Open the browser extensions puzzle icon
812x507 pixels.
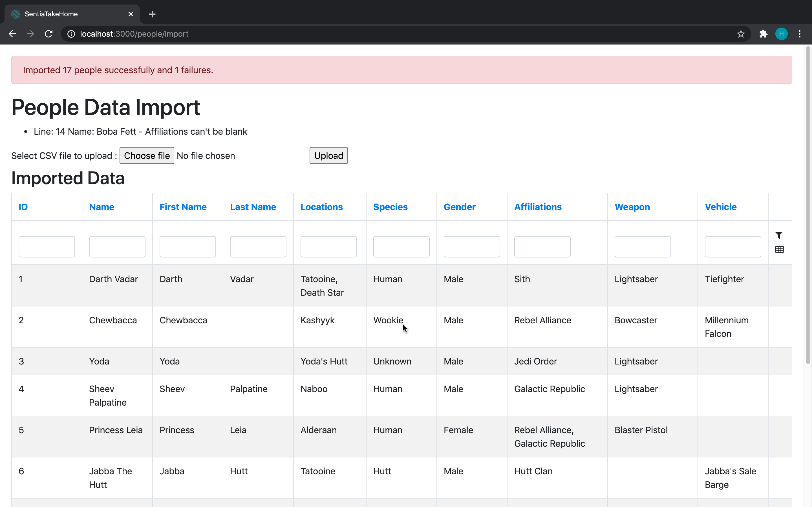[x=763, y=34]
